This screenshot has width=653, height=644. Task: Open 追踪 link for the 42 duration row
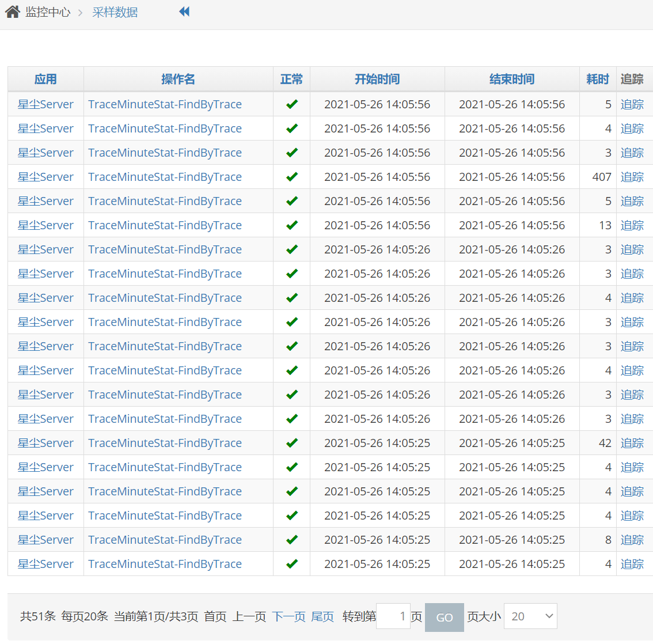coord(632,443)
